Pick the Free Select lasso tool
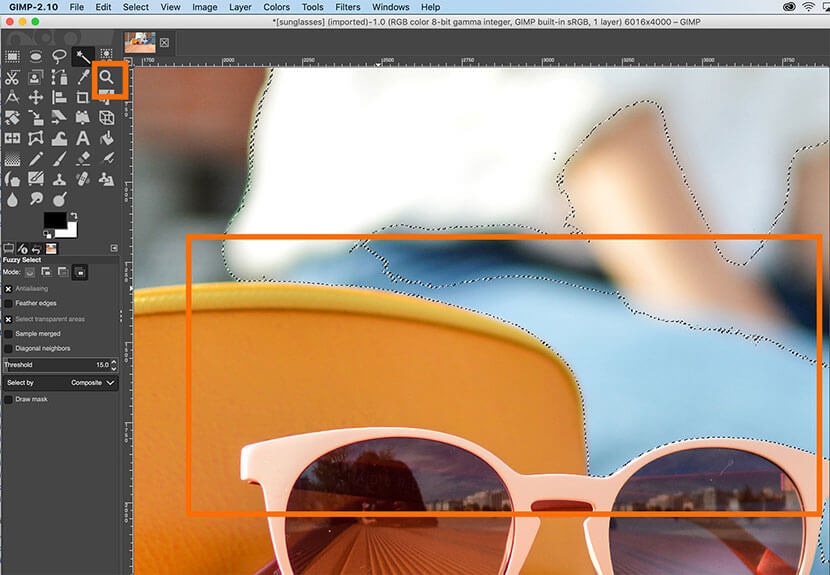This screenshot has width=830, height=575. tap(59, 54)
